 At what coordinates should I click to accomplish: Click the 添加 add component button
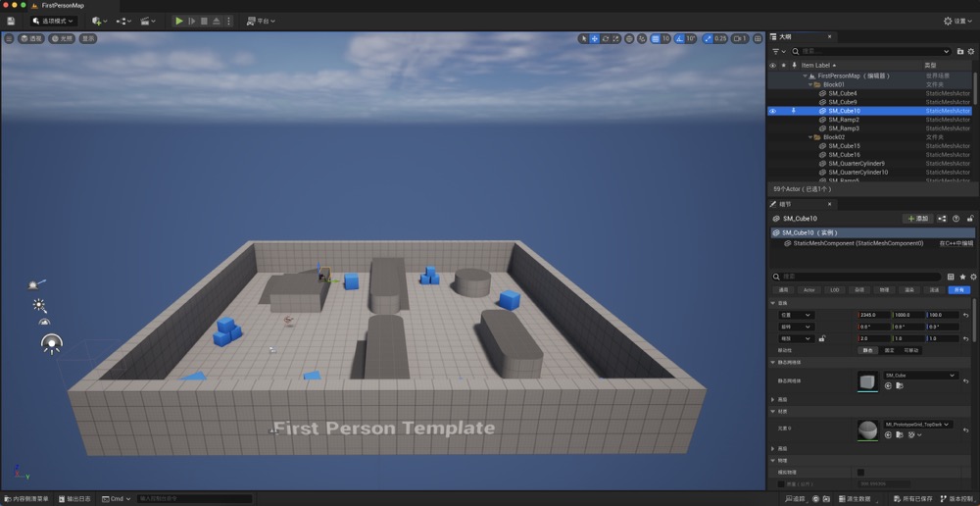[916, 219]
